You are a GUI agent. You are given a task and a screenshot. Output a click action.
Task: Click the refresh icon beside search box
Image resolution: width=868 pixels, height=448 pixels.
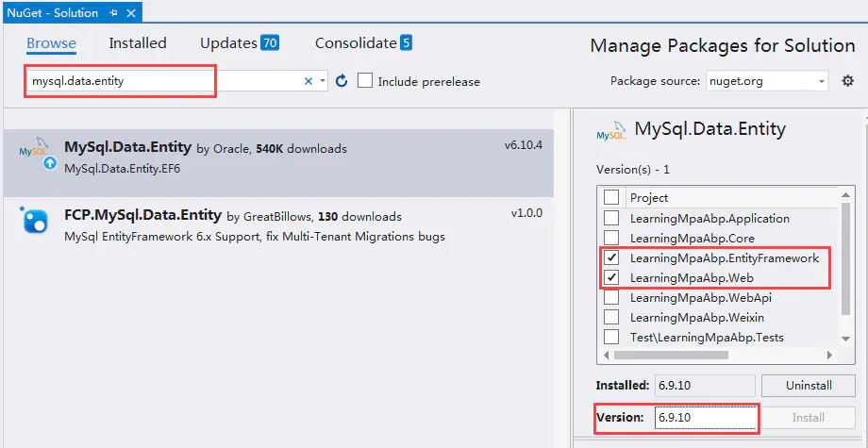click(342, 81)
